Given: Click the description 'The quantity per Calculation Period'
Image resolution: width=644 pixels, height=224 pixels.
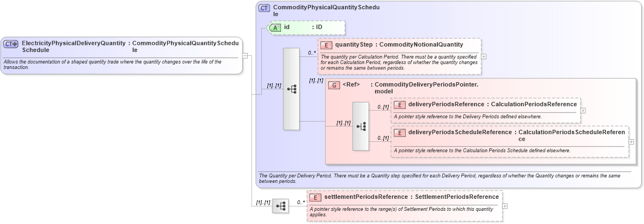Looking at the screenshot, I should pos(399,62).
